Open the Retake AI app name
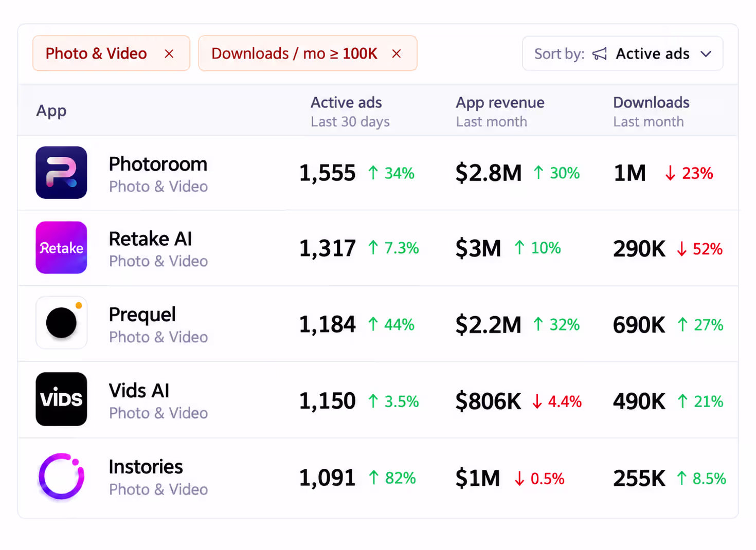The image size is (756, 550). [x=150, y=239]
